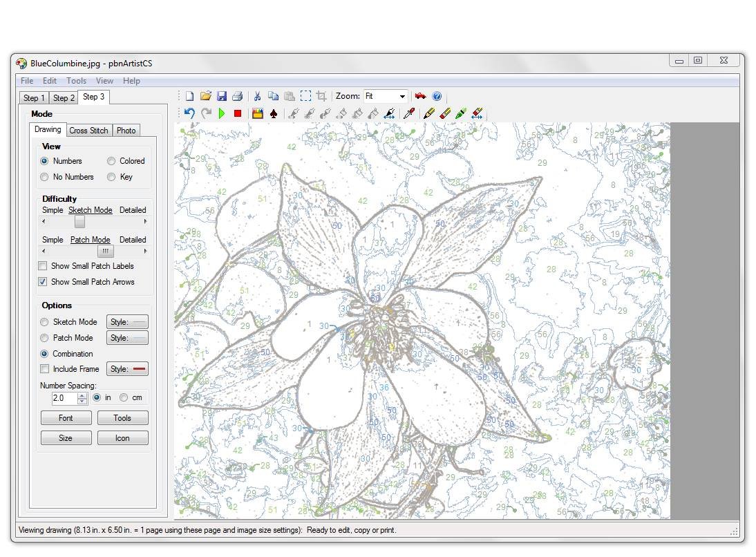The image size is (756, 557).
Task: Open the Sketch Mode Style dropdown
Action: [x=127, y=322]
